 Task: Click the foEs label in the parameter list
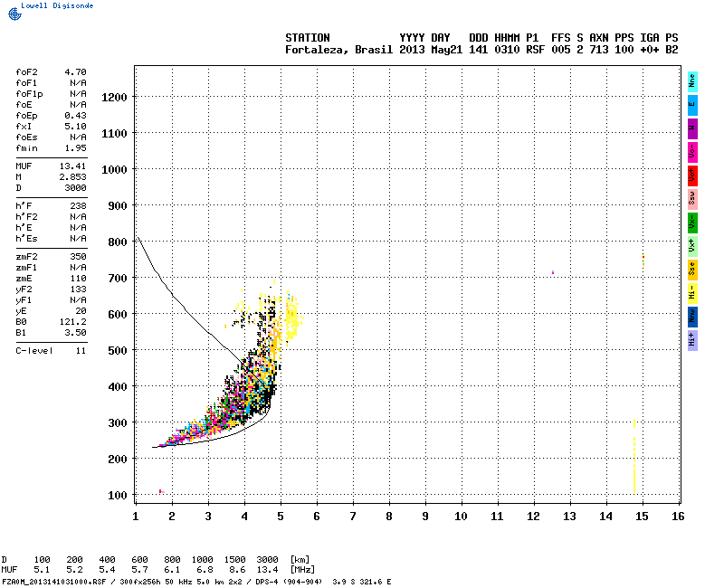point(26,138)
